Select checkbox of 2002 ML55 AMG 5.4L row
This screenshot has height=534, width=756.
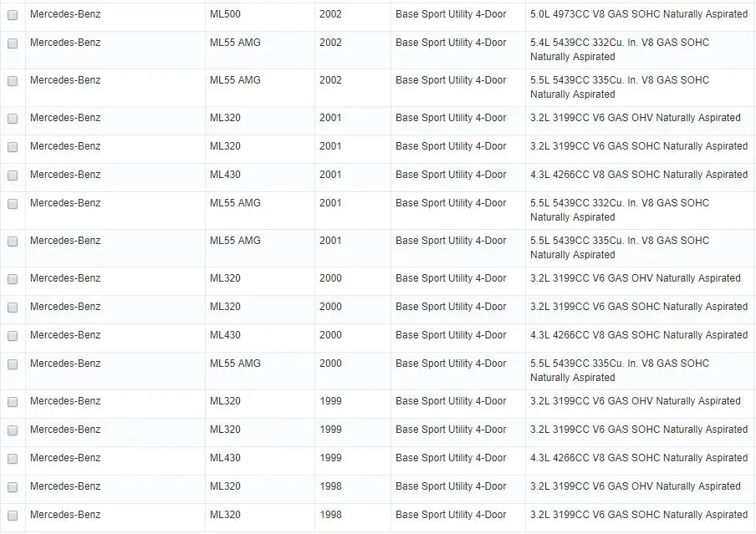click(x=13, y=43)
